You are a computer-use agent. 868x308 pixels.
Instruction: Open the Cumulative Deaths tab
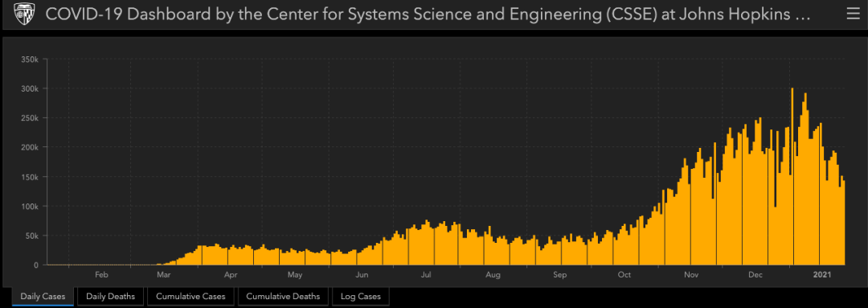283,297
